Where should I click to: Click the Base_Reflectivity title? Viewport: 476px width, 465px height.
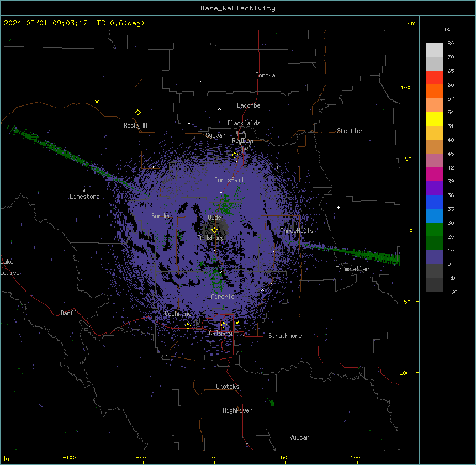pos(238,8)
